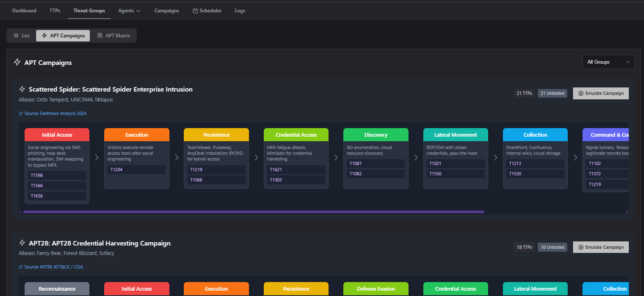Click scroll-right arrow on Scattered Spider scrollbar
Viewport: 644px width, 296px height.
[x=627, y=212]
